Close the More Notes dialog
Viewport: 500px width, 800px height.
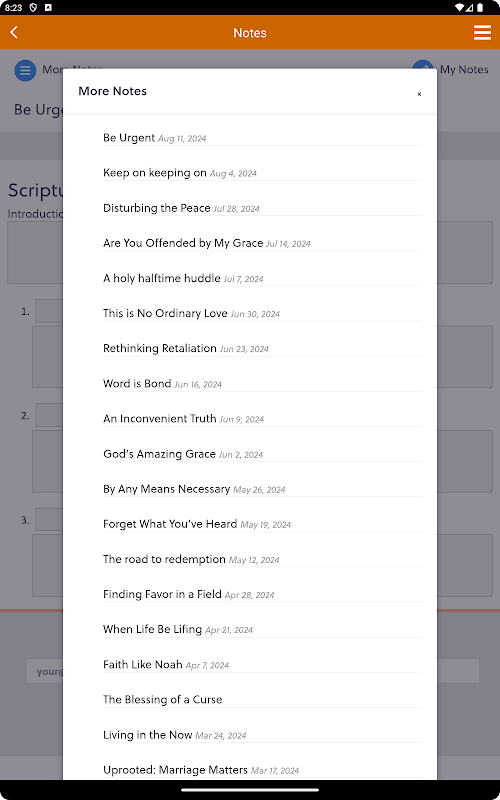(419, 94)
